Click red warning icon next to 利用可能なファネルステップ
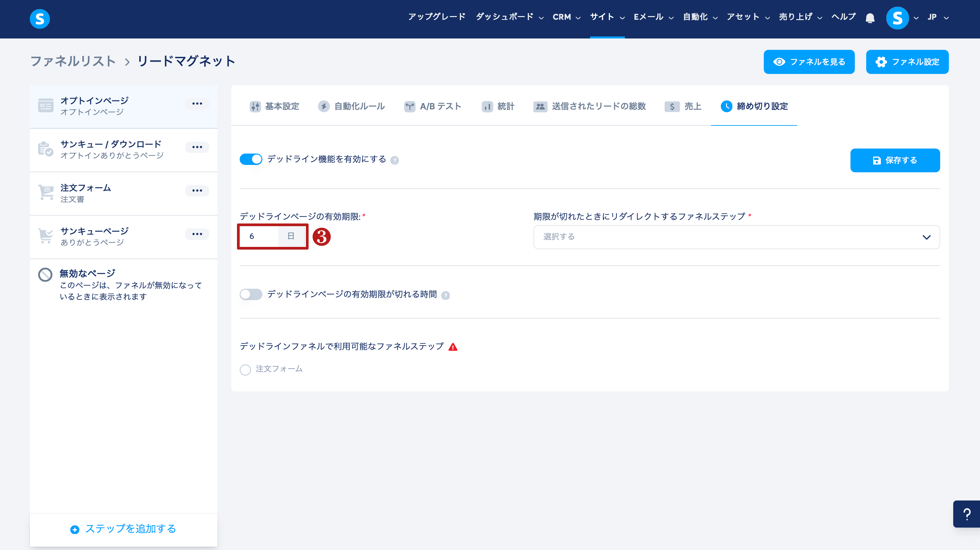 453,347
